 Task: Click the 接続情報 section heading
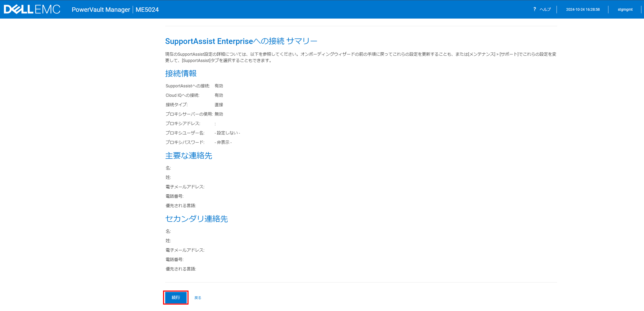(x=181, y=73)
